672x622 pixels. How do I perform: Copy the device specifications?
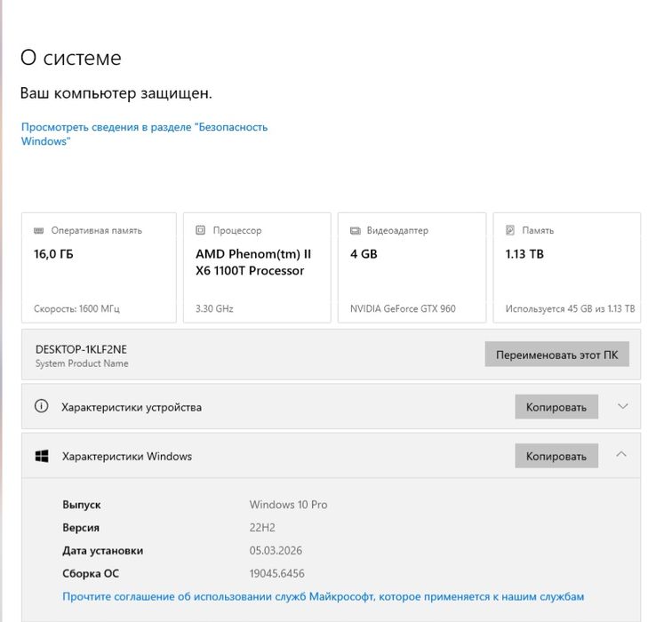(x=556, y=407)
